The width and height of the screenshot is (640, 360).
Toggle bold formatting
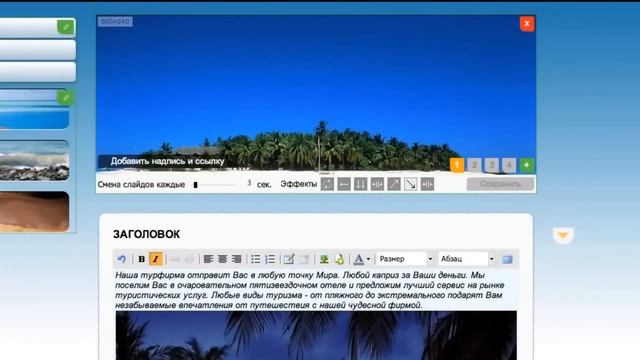coord(142,259)
